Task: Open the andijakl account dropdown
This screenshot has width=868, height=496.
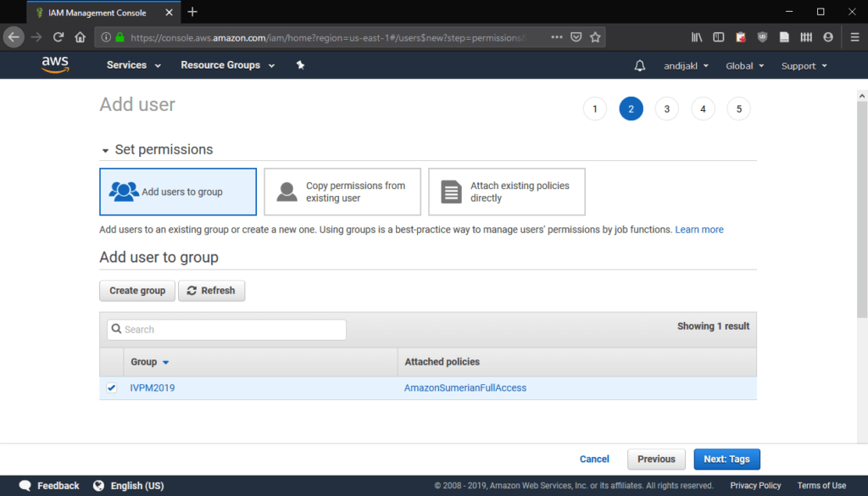Action: pyautogui.click(x=686, y=66)
